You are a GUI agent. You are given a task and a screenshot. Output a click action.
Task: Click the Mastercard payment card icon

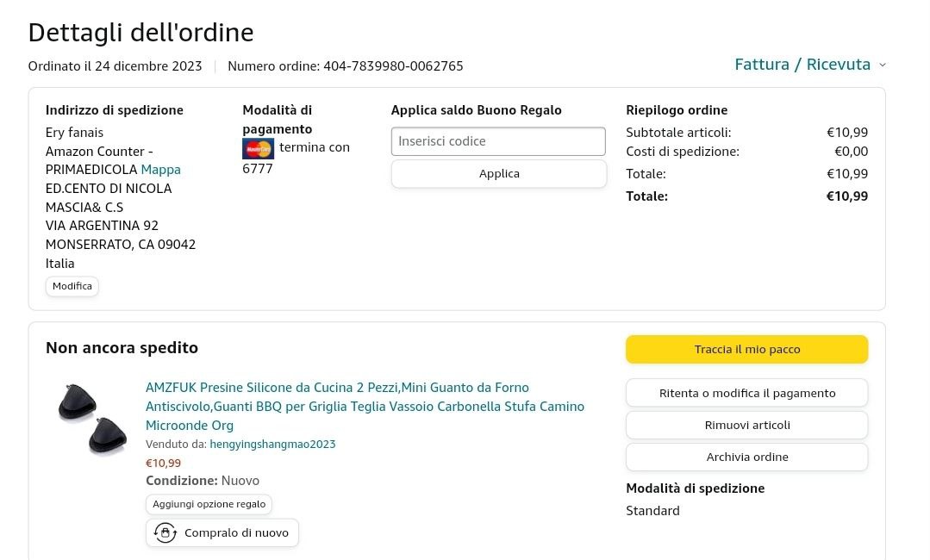point(258,149)
